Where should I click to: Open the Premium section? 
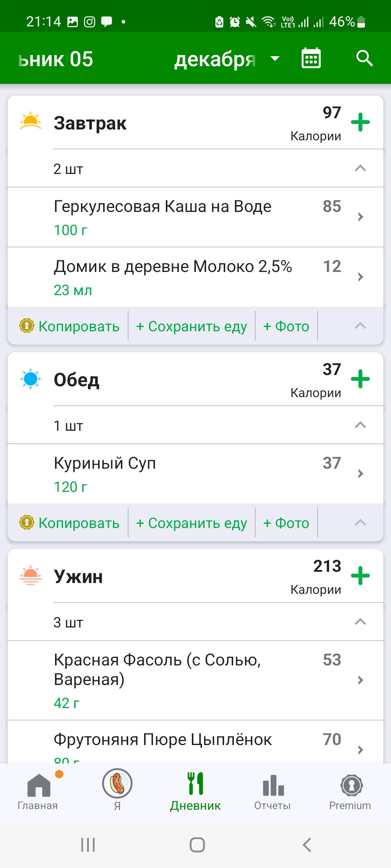point(350,790)
